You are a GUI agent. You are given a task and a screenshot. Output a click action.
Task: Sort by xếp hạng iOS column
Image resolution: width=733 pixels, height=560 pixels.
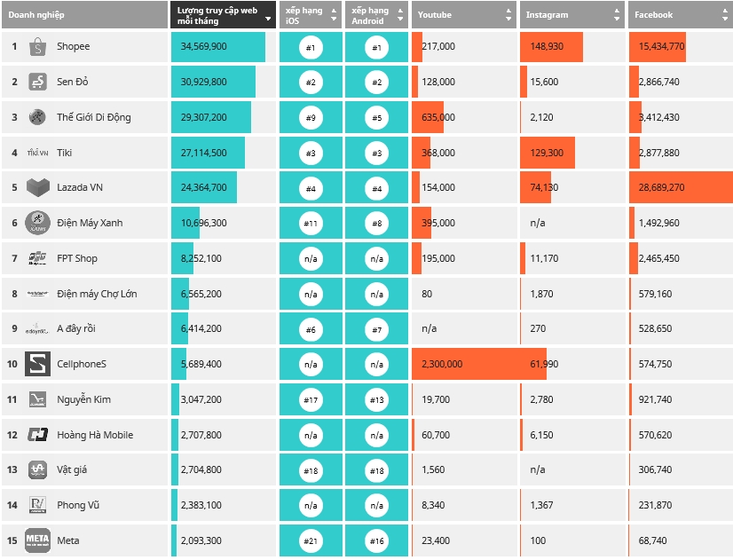[334, 15]
